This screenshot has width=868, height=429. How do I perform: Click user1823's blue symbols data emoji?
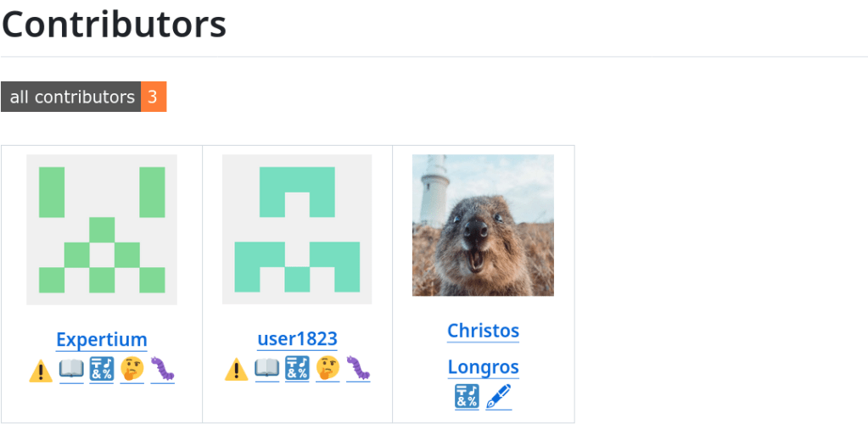click(x=297, y=370)
